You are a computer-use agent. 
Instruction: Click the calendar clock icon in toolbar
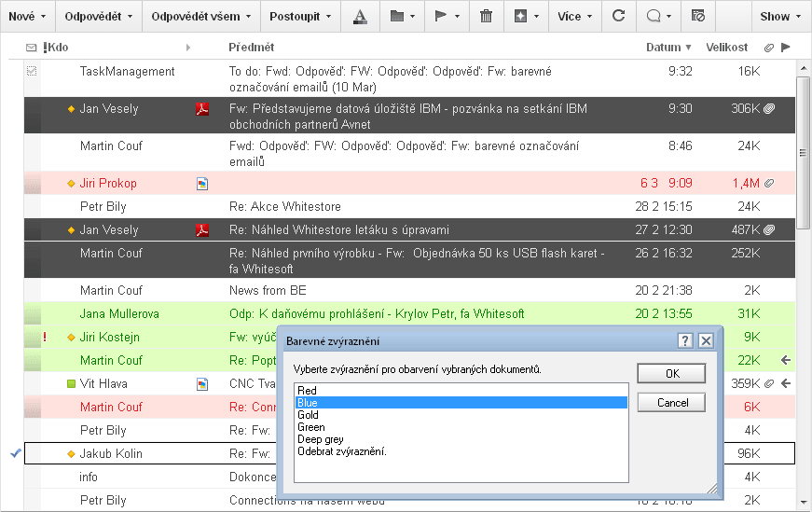tap(698, 16)
